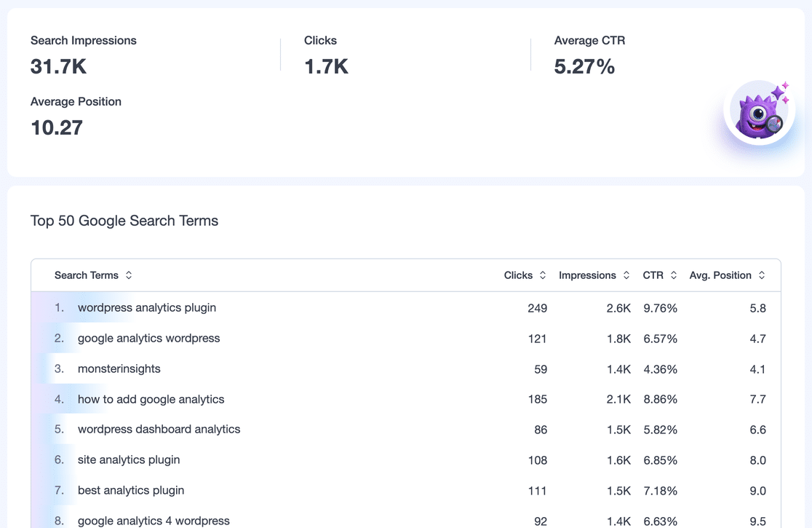Click the Average Position label

[x=76, y=101]
